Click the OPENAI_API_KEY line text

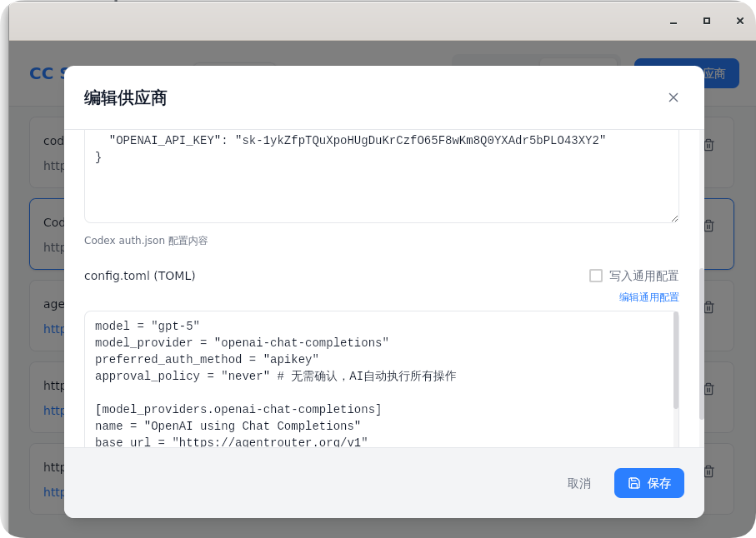[358, 140]
